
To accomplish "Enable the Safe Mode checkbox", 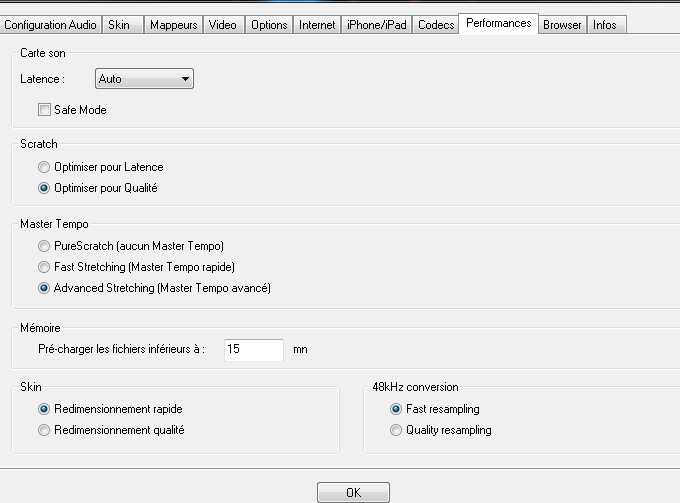I will [44, 110].
